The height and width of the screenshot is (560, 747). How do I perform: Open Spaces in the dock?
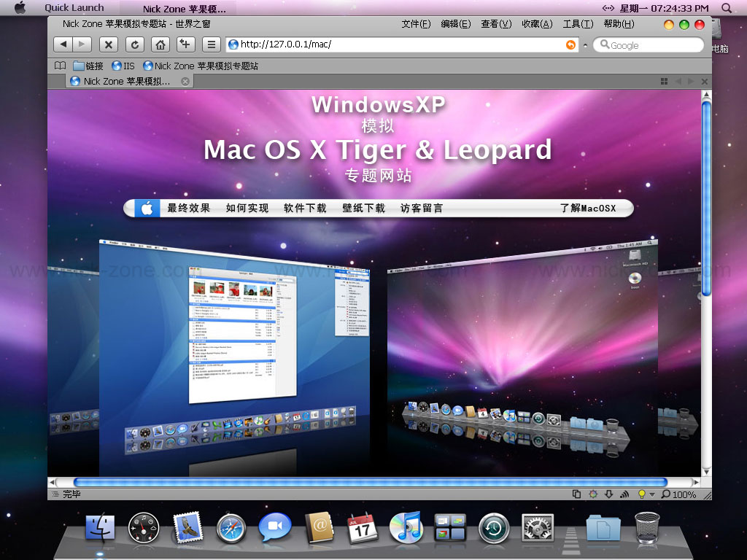[450, 528]
